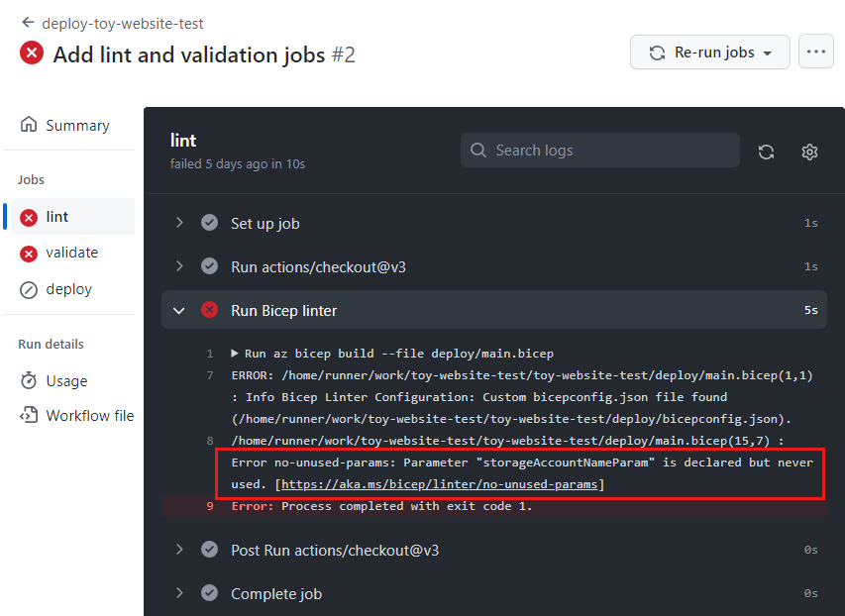This screenshot has width=845, height=616.
Task: Open the Usage run details
Action: pyautogui.click(x=68, y=381)
